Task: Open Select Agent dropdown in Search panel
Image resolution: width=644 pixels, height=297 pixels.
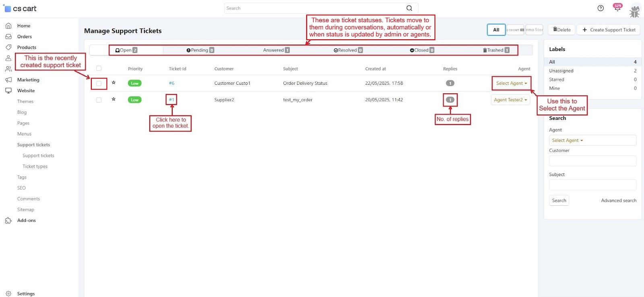Action: point(592,140)
